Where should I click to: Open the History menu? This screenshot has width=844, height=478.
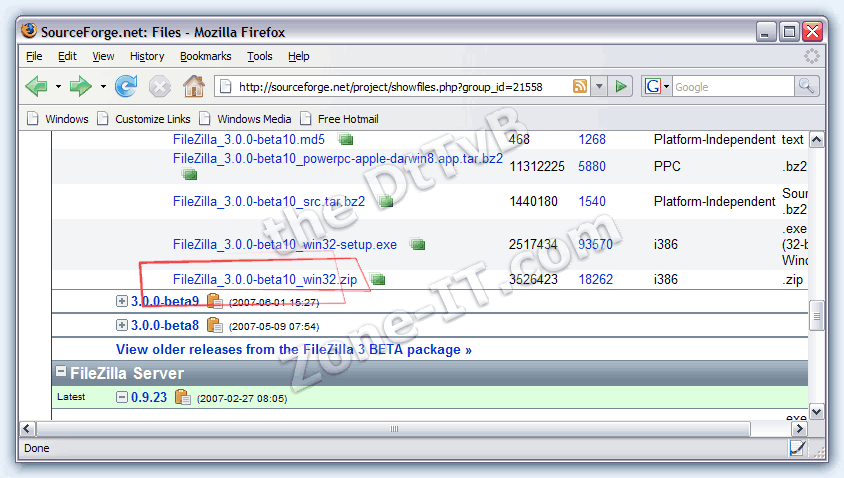point(147,56)
